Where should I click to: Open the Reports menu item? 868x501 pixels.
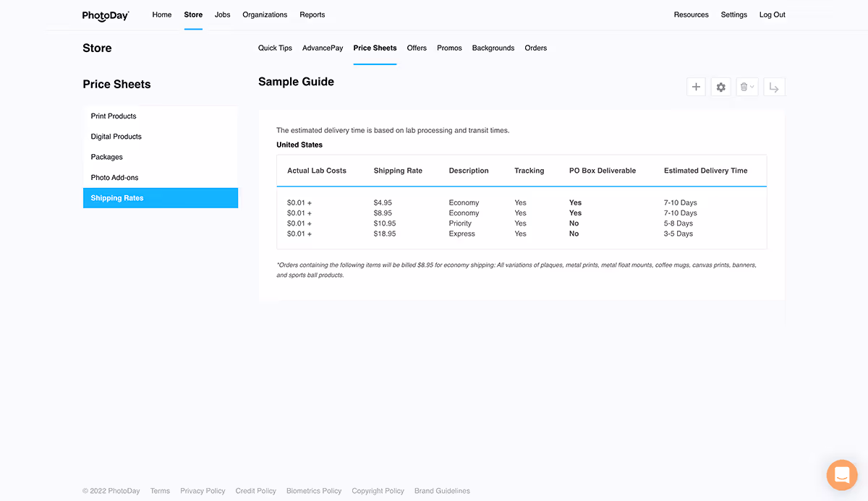click(x=312, y=14)
